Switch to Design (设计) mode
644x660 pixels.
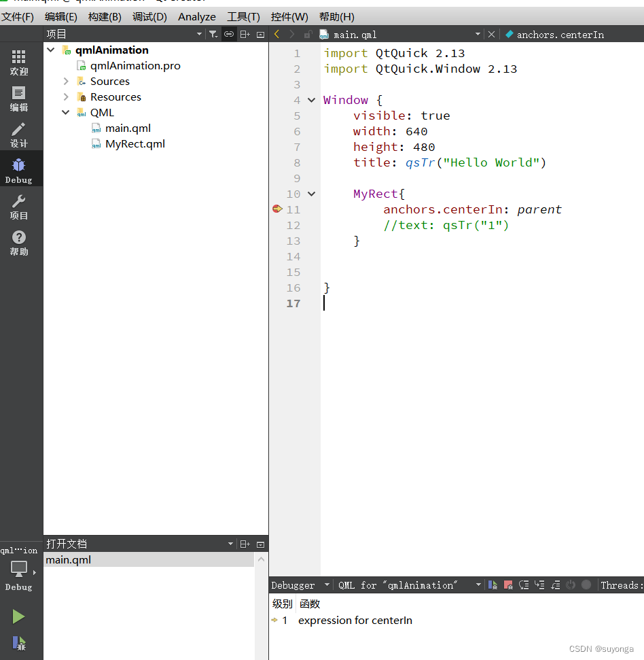click(x=18, y=135)
